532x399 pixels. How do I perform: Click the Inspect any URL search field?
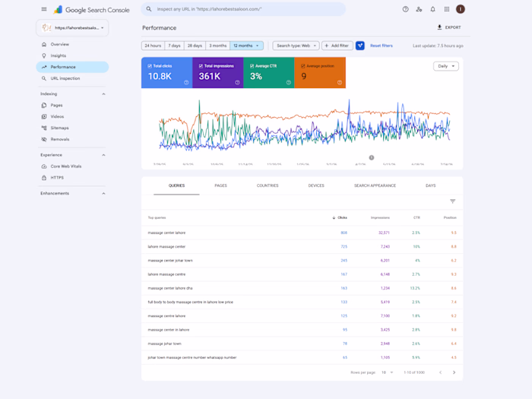pyautogui.click(x=243, y=9)
